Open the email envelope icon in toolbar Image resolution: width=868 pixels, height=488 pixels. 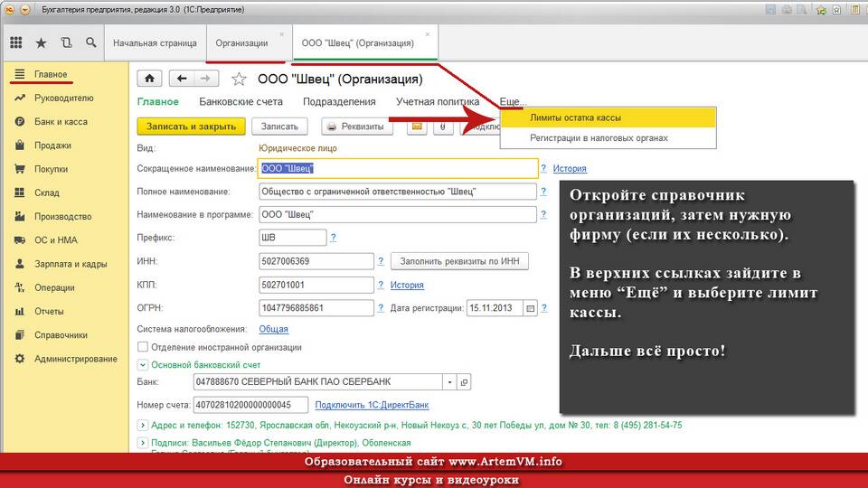coord(417,127)
